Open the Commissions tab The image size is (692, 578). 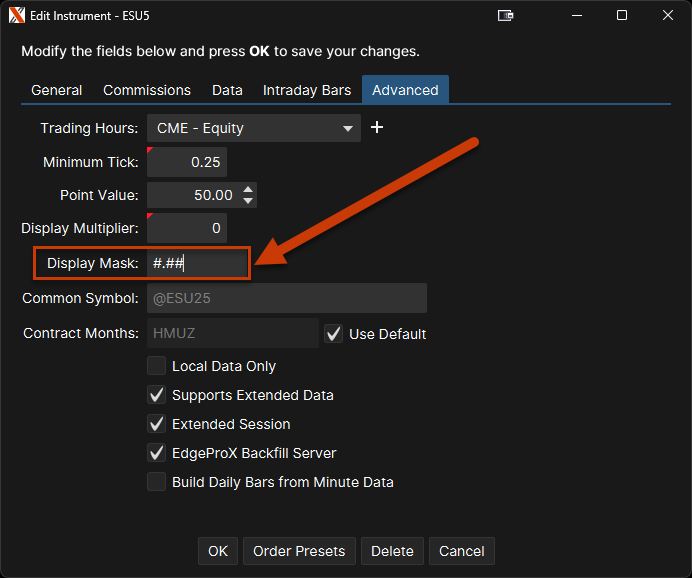click(x=147, y=90)
